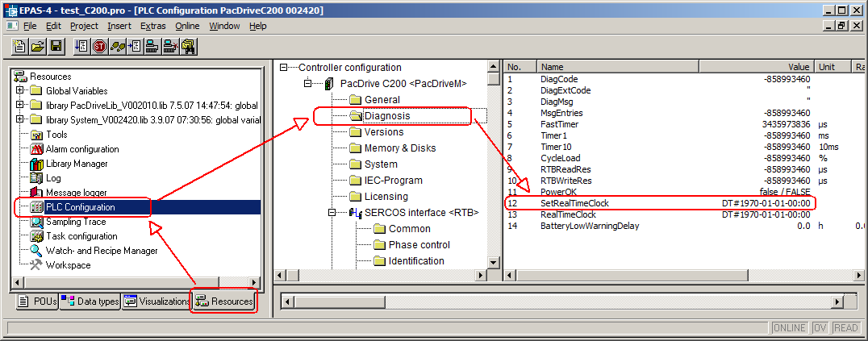Click the ONLINE status bar indicator

click(791, 328)
